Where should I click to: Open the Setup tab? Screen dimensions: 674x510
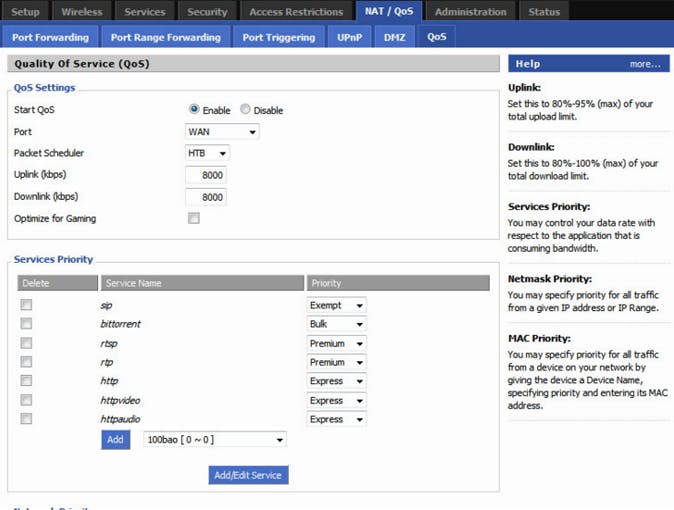pos(25,12)
